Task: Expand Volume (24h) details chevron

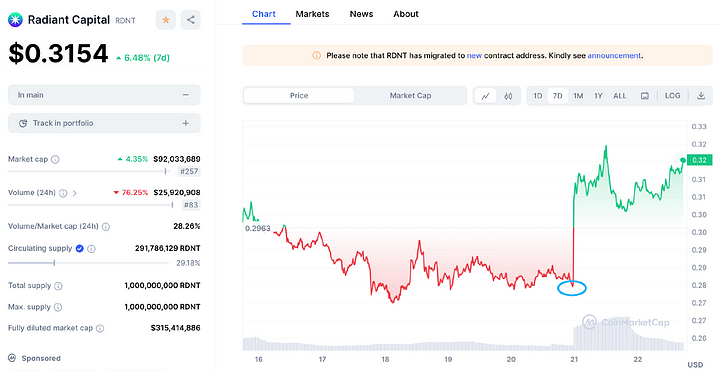Action: point(74,193)
